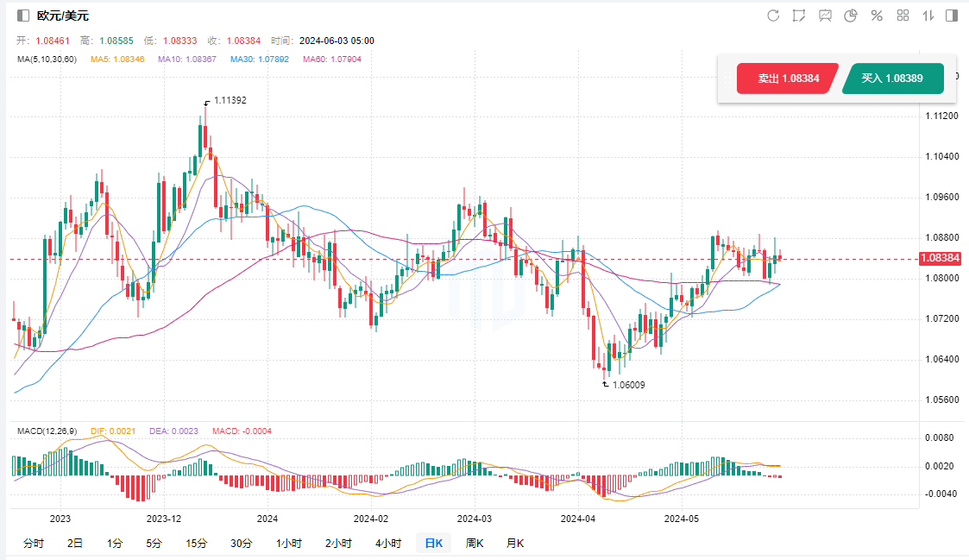Click the MA(5,10,30,60) indicator label

(x=47, y=59)
